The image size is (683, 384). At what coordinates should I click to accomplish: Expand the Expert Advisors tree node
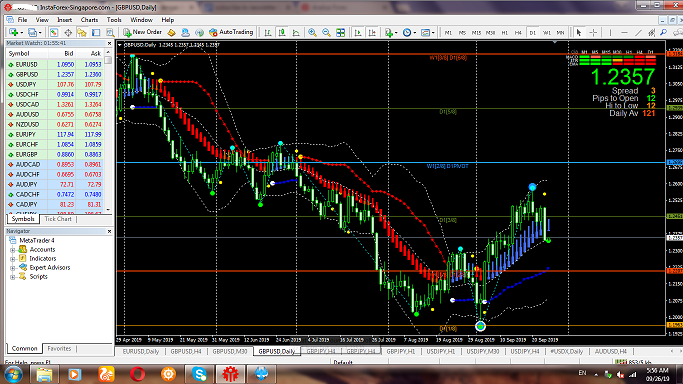click(13, 268)
